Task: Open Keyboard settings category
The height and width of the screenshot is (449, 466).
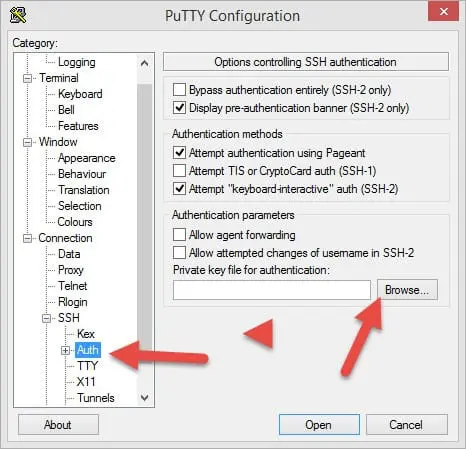Action: click(80, 94)
